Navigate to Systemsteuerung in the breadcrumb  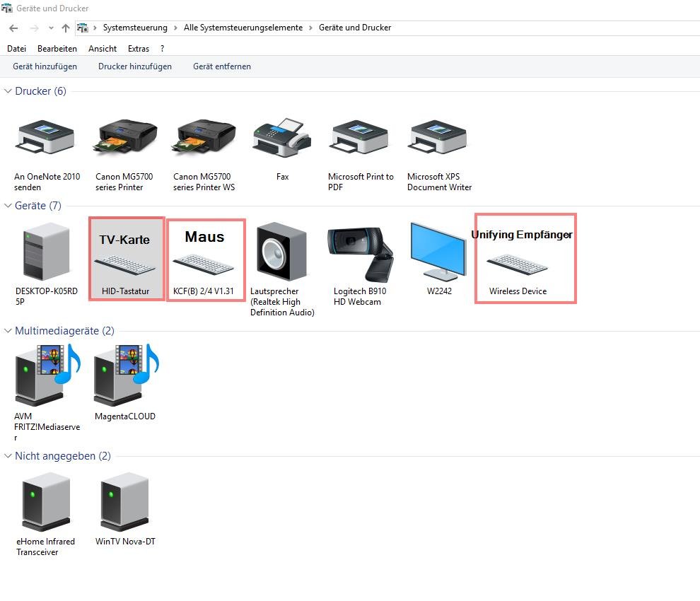pyautogui.click(x=135, y=28)
